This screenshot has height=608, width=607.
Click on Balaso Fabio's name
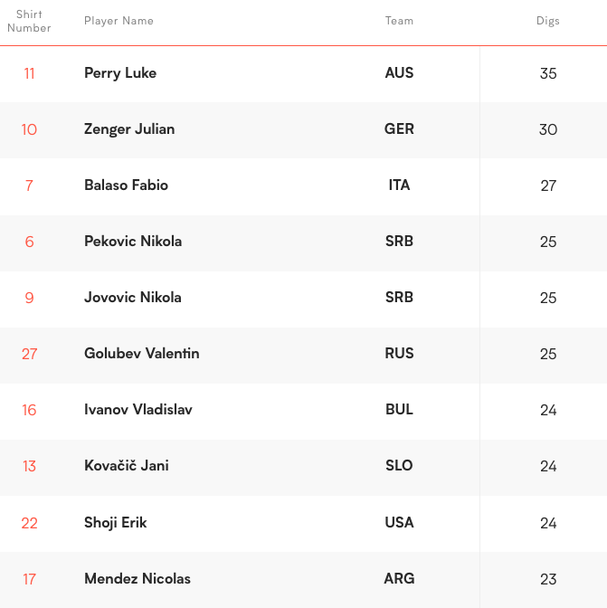(126, 185)
